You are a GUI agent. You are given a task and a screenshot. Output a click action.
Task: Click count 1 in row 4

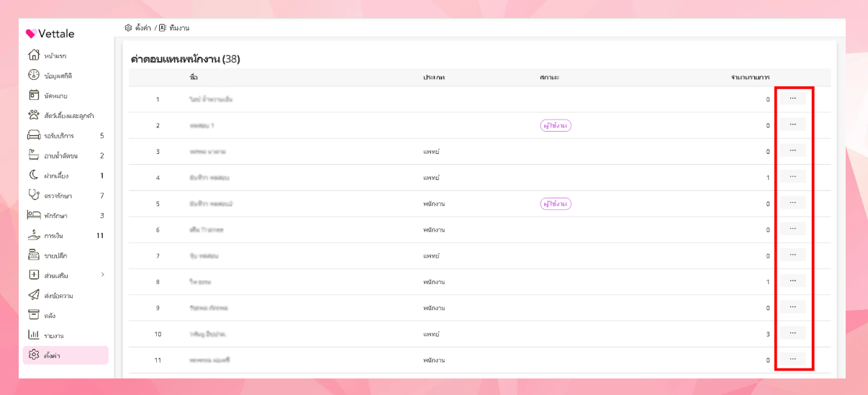(768, 178)
